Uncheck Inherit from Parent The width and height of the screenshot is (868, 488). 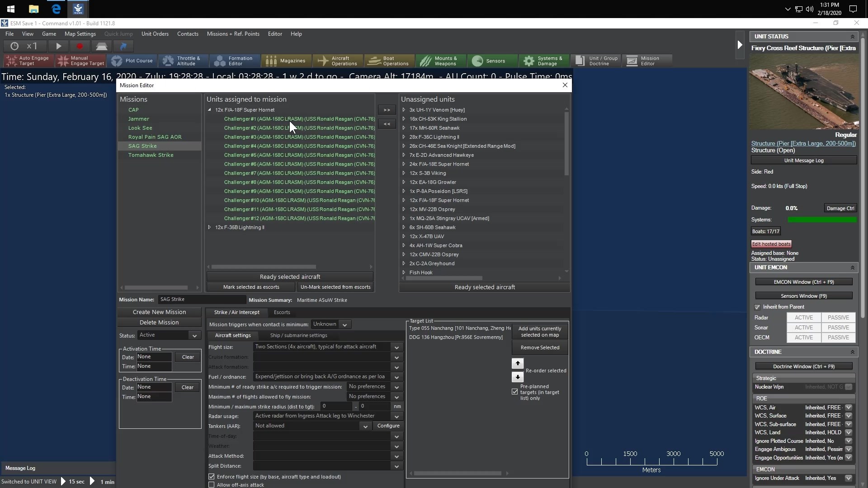pyautogui.click(x=757, y=307)
